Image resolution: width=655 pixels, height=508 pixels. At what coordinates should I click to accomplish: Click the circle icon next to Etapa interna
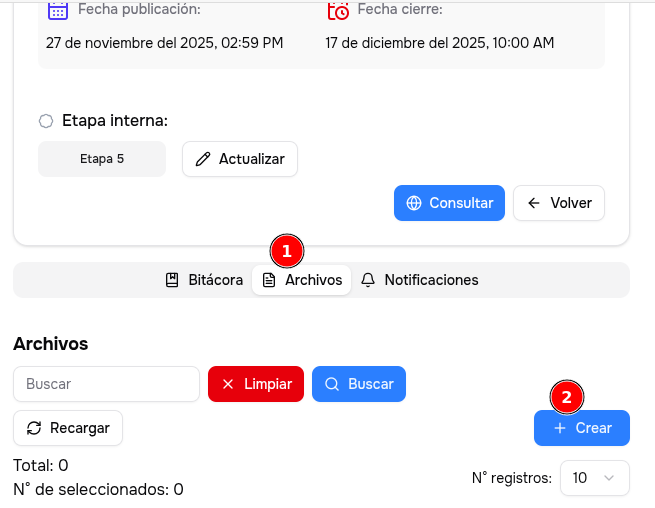(x=46, y=121)
